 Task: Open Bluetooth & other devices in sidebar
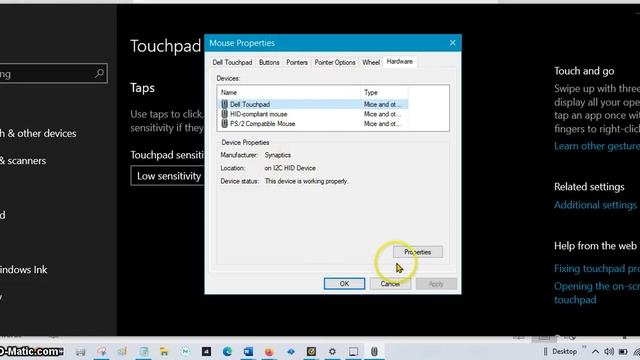(x=38, y=133)
